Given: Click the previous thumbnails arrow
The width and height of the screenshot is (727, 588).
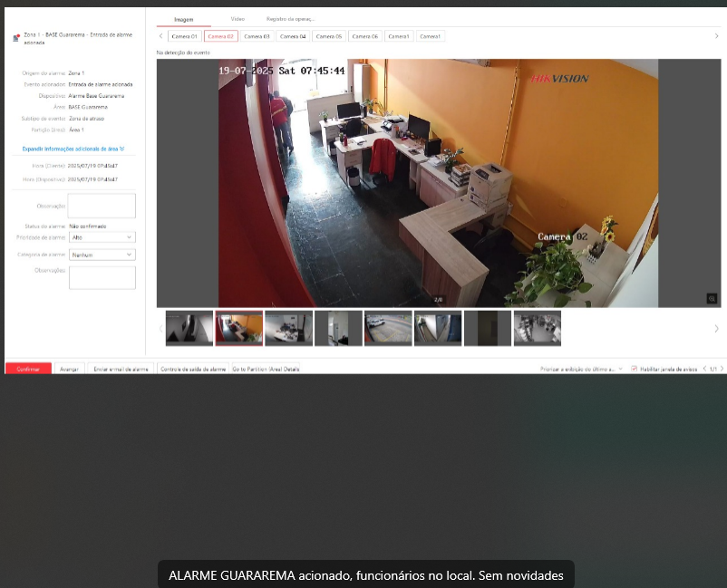Looking at the screenshot, I should [160, 328].
